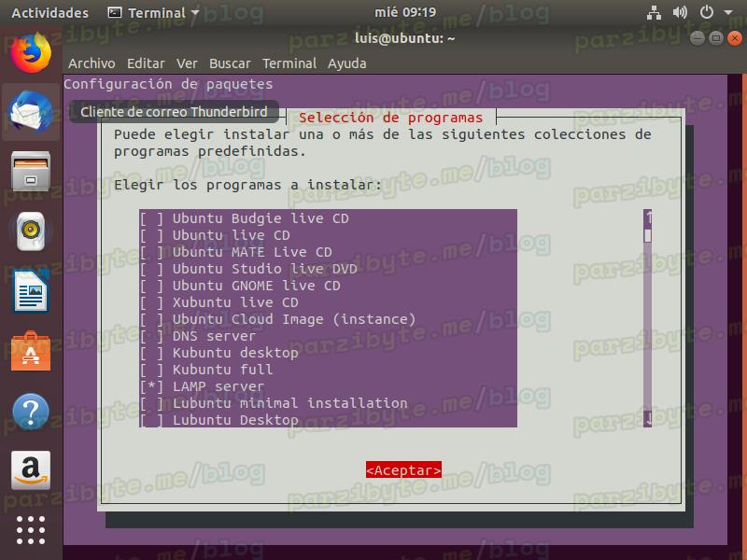Open Firefox from the dock
The height and width of the screenshot is (560, 747).
(x=31, y=52)
